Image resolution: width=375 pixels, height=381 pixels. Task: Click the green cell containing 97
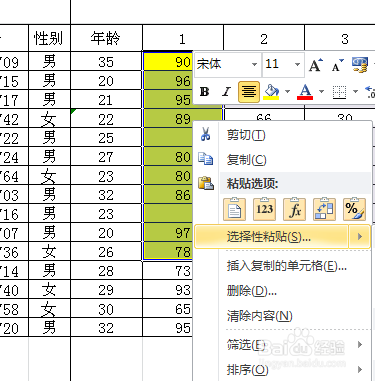[x=168, y=232]
